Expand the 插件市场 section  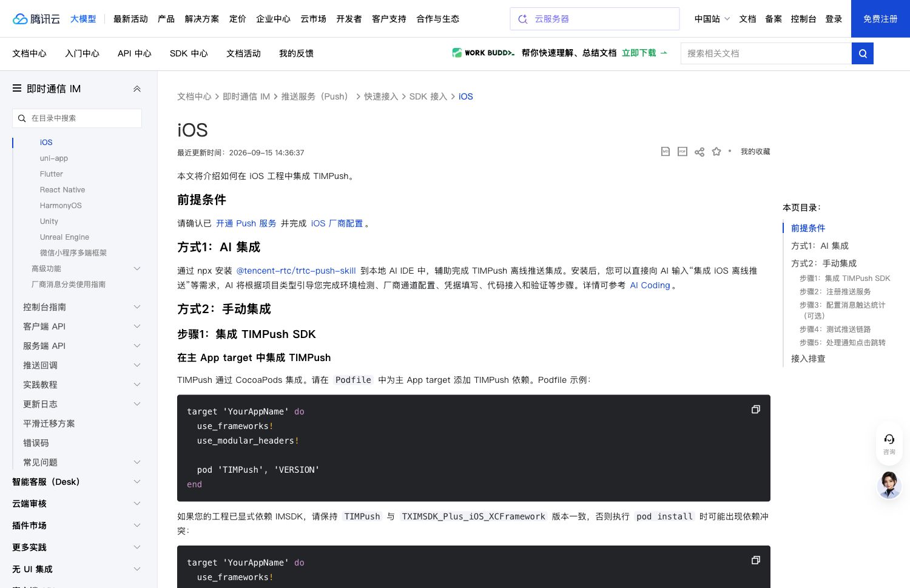(137, 525)
